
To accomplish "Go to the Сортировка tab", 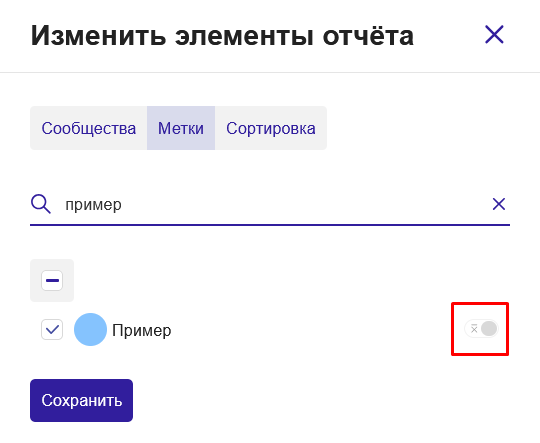I will tap(271, 128).
